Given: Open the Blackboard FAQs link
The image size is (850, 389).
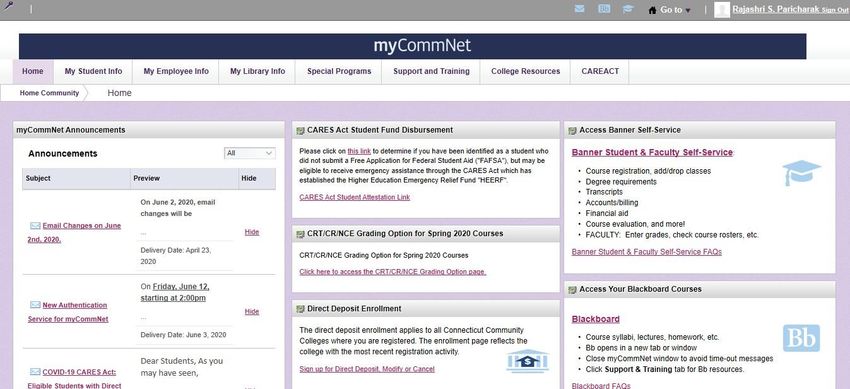Looking at the screenshot, I should tap(601, 386).
